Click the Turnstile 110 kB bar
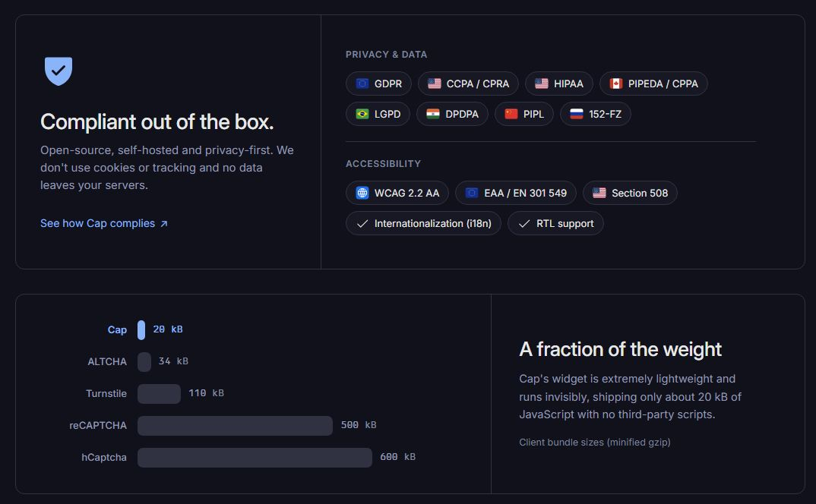816x504 pixels. pos(160,394)
